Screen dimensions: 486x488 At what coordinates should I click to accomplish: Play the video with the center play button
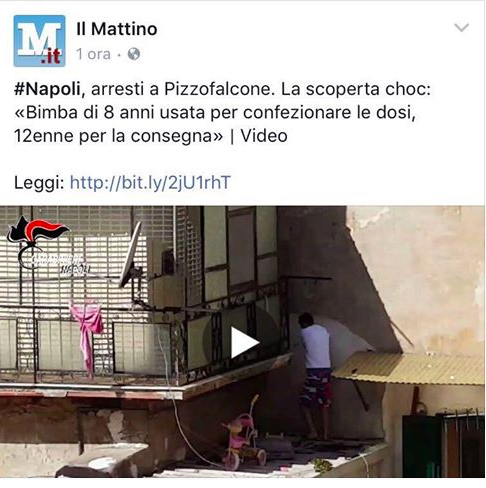coord(244,342)
